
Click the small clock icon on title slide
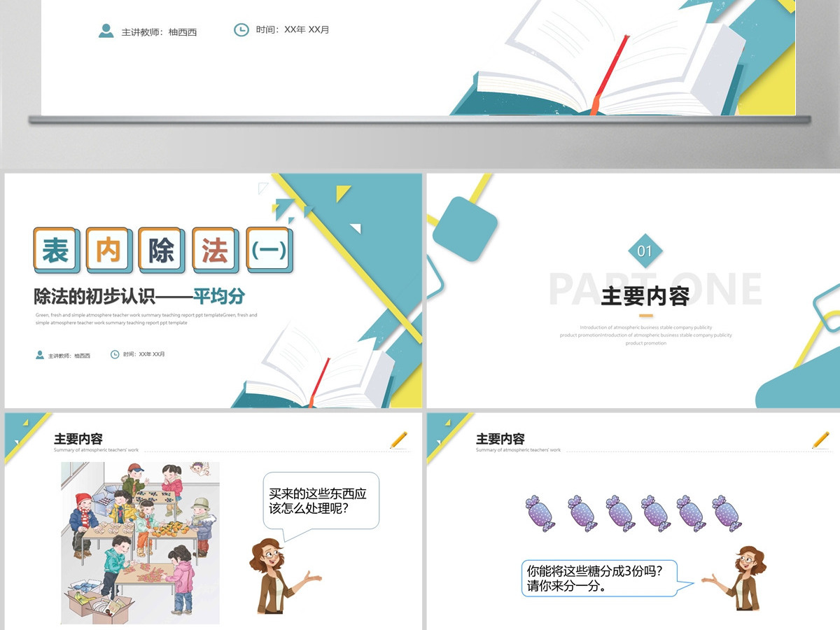115,354
